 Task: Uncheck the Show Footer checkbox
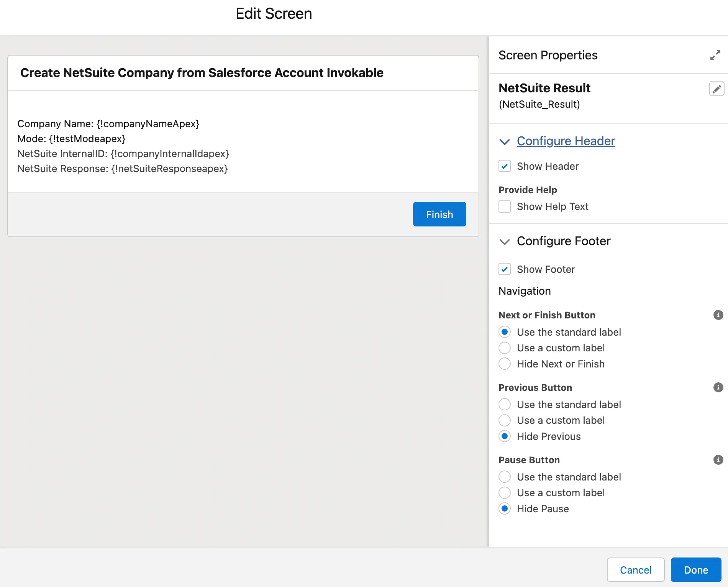click(505, 269)
